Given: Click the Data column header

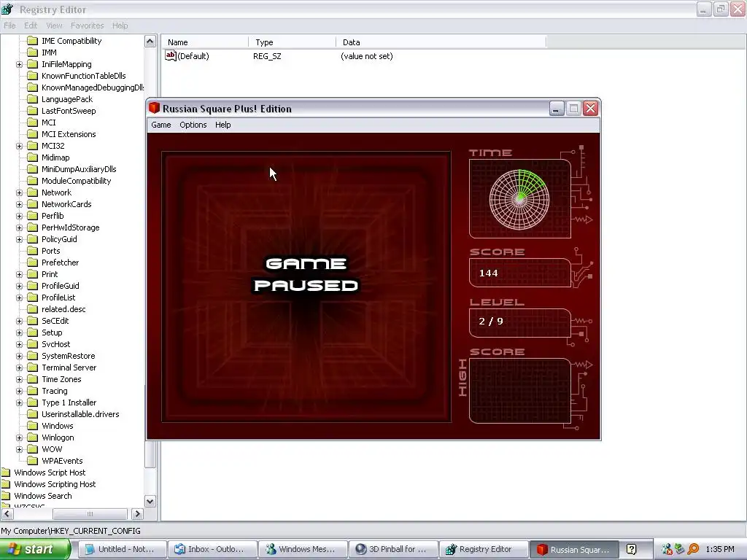Looking at the screenshot, I should coord(441,42).
